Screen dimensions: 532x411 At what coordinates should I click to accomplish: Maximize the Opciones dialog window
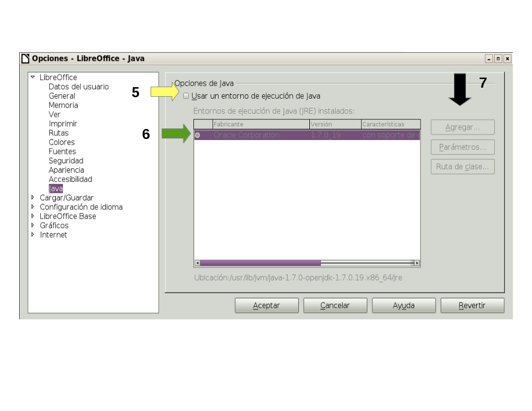[498, 58]
